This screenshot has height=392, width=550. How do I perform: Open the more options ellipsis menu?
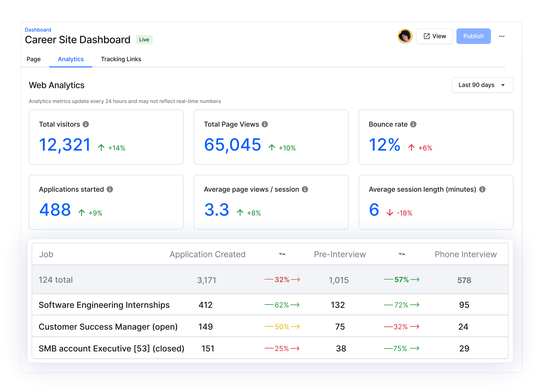click(502, 36)
